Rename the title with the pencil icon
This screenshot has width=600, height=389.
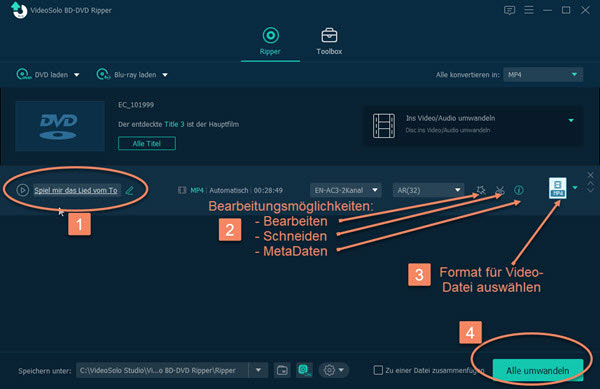pyautogui.click(x=130, y=190)
